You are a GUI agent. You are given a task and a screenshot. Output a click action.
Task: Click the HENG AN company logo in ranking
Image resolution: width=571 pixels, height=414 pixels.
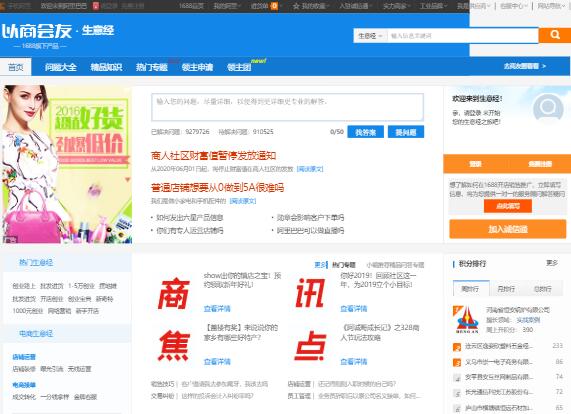(467, 320)
